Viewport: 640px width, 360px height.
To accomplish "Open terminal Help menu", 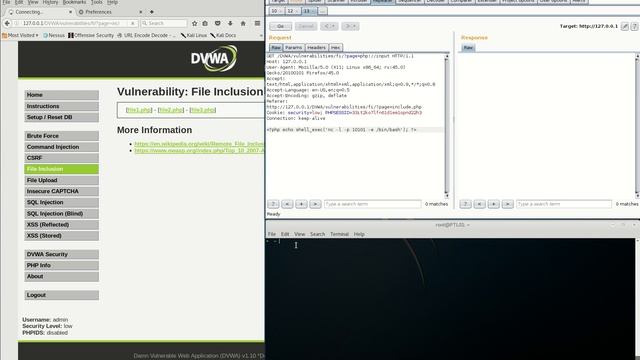I will coord(359,234).
